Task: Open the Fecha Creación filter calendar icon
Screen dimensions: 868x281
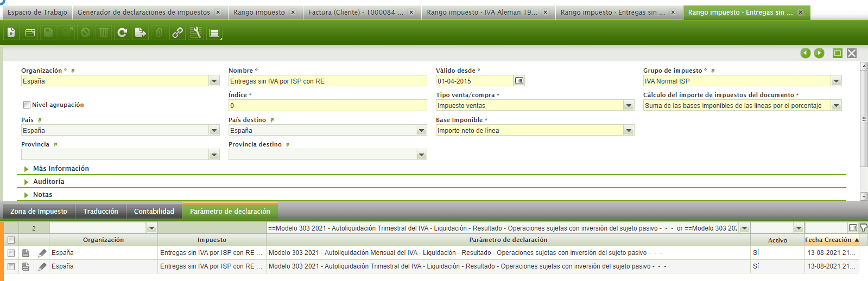Action: (x=853, y=228)
